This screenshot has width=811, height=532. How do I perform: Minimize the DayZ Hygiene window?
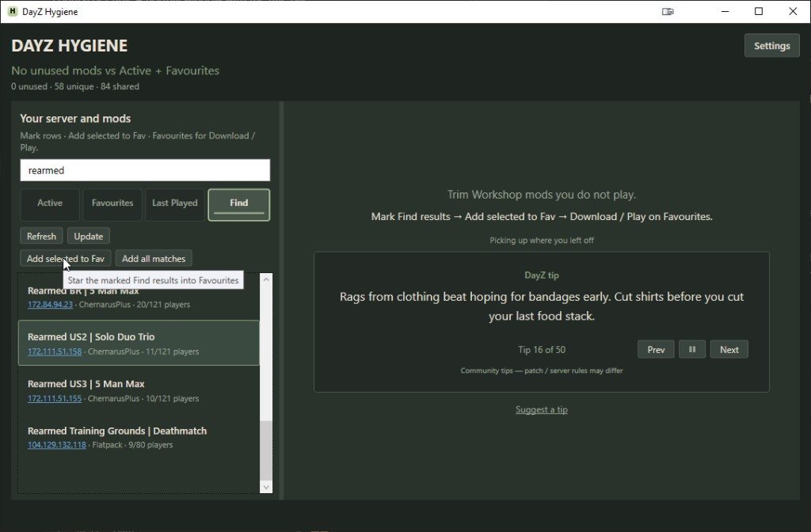[x=725, y=11]
